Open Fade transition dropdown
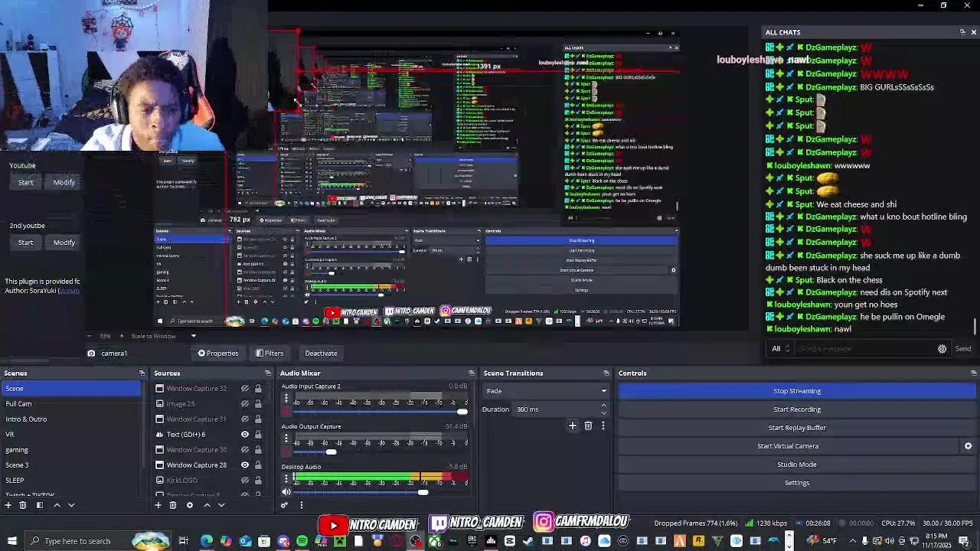The height and width of the screenshot is (551, 980). point(545,391)
